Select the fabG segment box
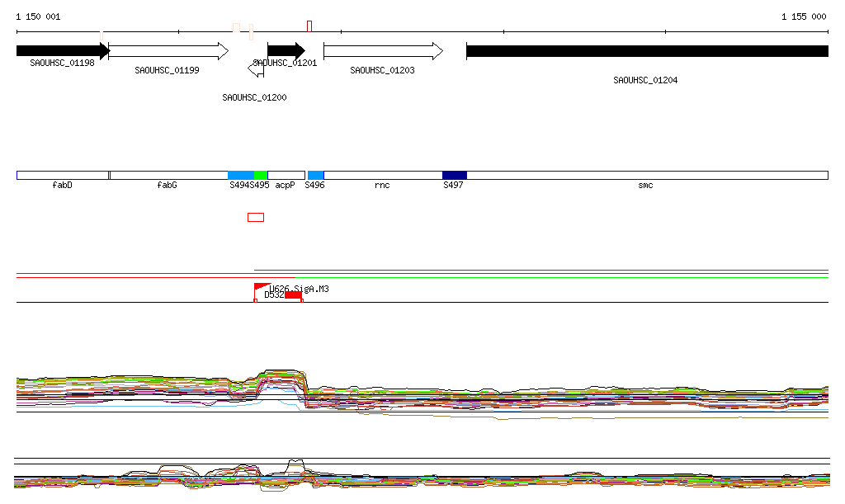Screen dimensions: 845x504 pyautogui.click(x=168, y=175)
